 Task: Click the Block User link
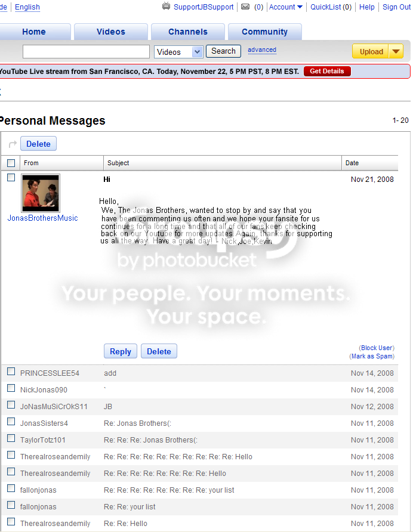click(x=377, y=348)
